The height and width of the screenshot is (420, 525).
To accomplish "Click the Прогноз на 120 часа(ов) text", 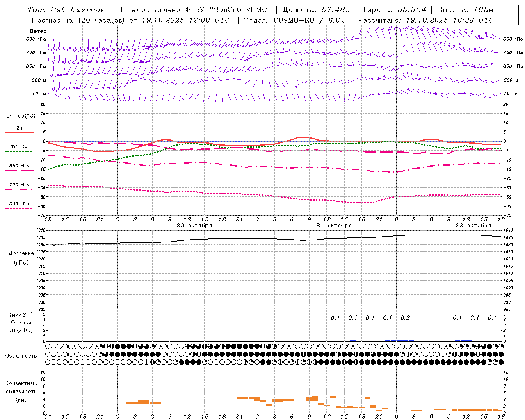I will click(79, 20).
